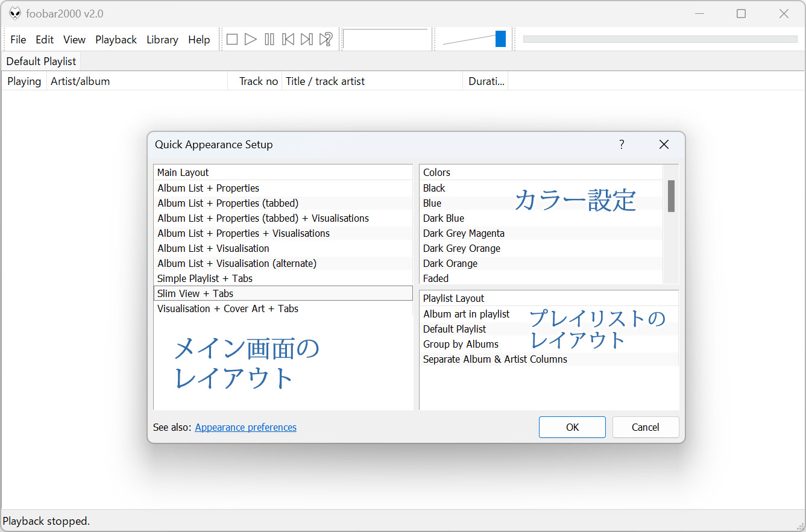The width and height of the screenshot is (806, 532).
Task: Minimize the foobar2000 window
Action: [699, 13]
